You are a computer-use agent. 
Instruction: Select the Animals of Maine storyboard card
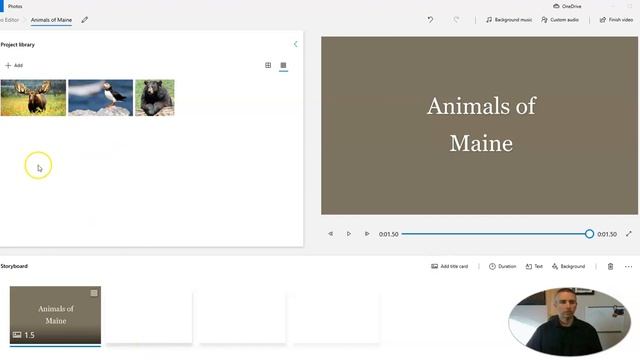coord(55,315)
